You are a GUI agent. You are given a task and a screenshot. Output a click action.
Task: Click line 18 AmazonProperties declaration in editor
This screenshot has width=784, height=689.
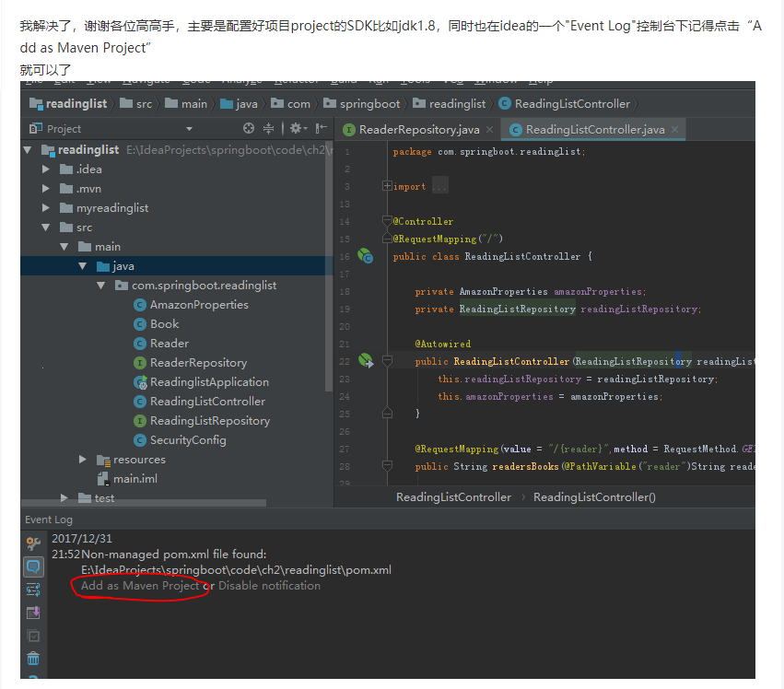tap(531, 291)
